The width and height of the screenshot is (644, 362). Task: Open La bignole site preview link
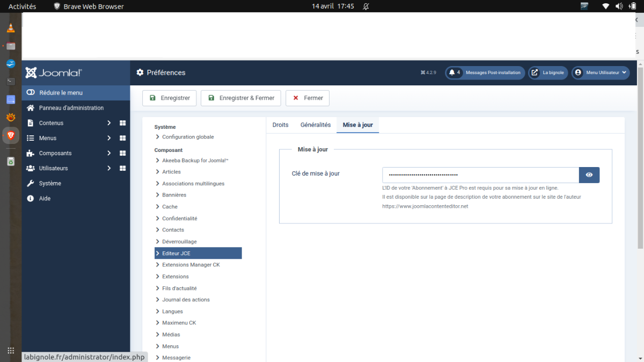(547, 73)
